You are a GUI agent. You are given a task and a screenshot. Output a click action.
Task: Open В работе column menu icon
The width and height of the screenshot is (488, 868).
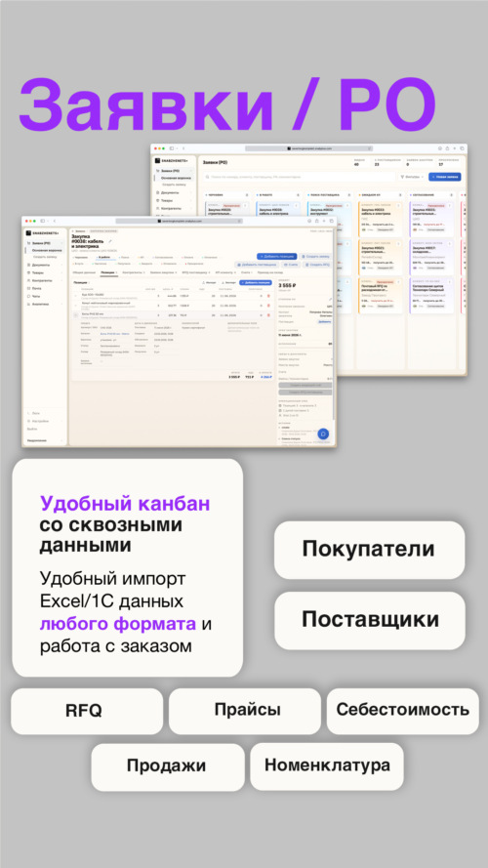tap(298, 195)
